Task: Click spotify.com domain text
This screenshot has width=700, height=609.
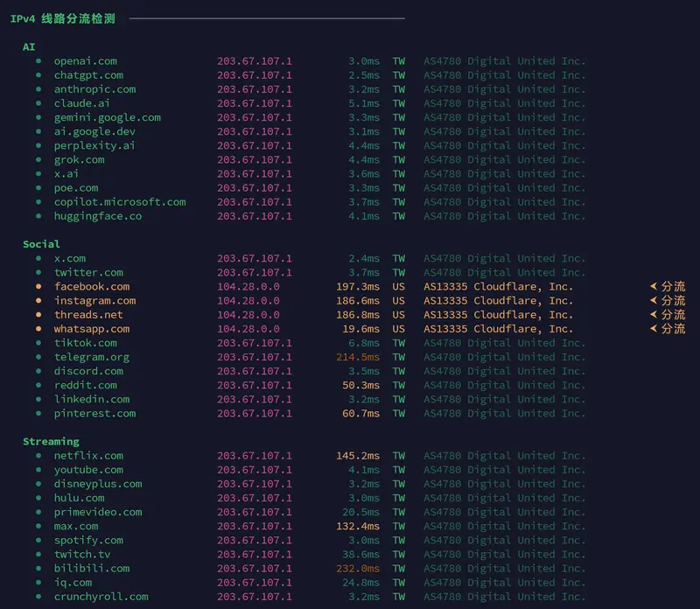Action: click(x=88, y=541)
